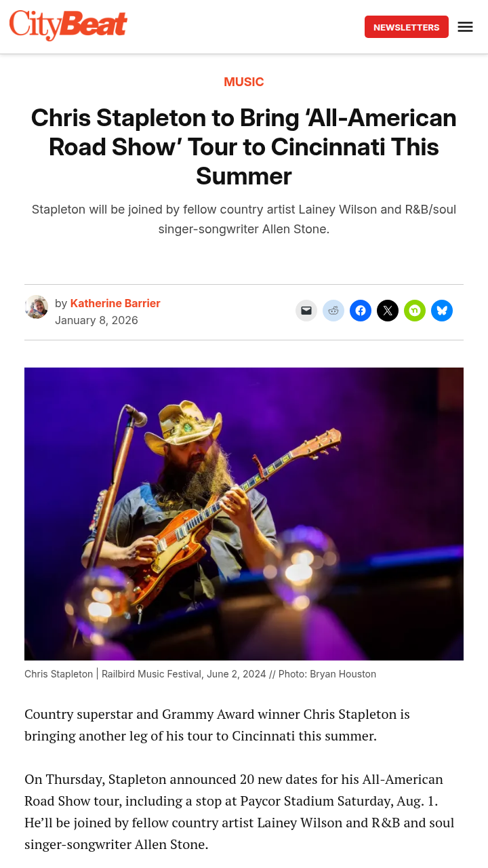View Katherine Barrier's author avatar
The height and width of the screenshot is (868, 488).
pyautogui.click(x=37, y=307)
